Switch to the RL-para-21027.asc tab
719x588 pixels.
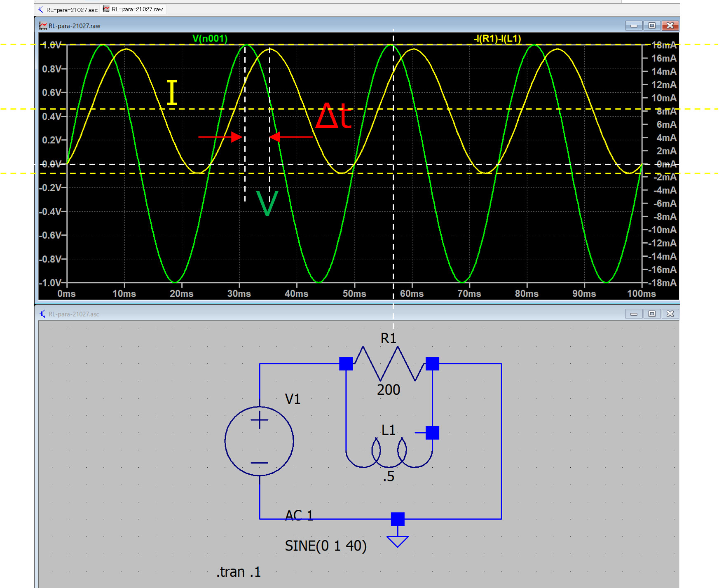[68, 9]
